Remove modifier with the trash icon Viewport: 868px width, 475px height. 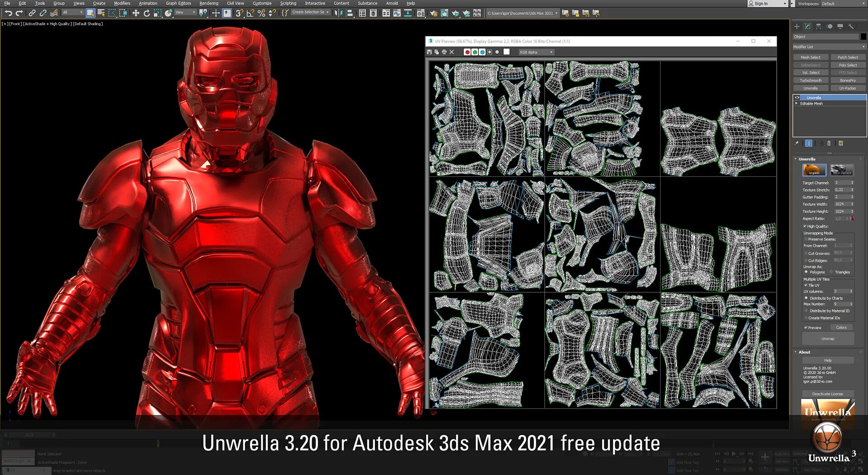tap(829, 143)
